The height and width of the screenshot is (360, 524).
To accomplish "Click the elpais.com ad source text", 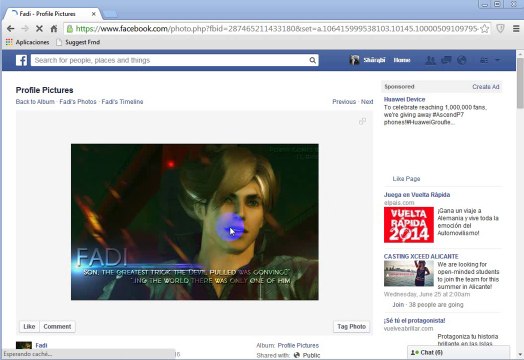I will 399,203.
